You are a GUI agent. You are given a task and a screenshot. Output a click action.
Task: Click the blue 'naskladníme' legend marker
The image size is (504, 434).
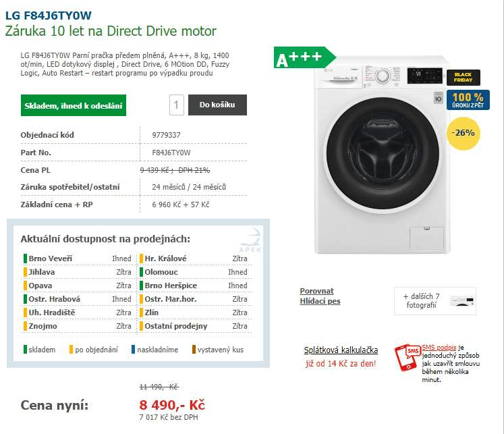(x=133, y=350)
